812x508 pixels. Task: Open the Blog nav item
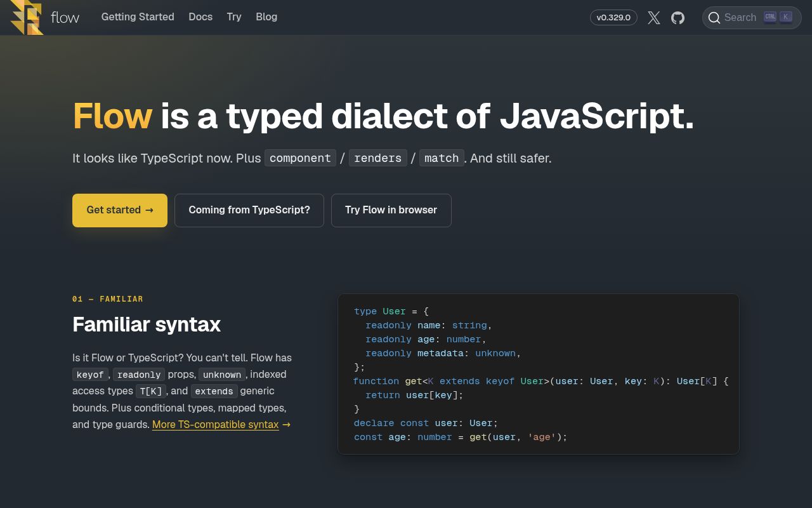[266, 17]
